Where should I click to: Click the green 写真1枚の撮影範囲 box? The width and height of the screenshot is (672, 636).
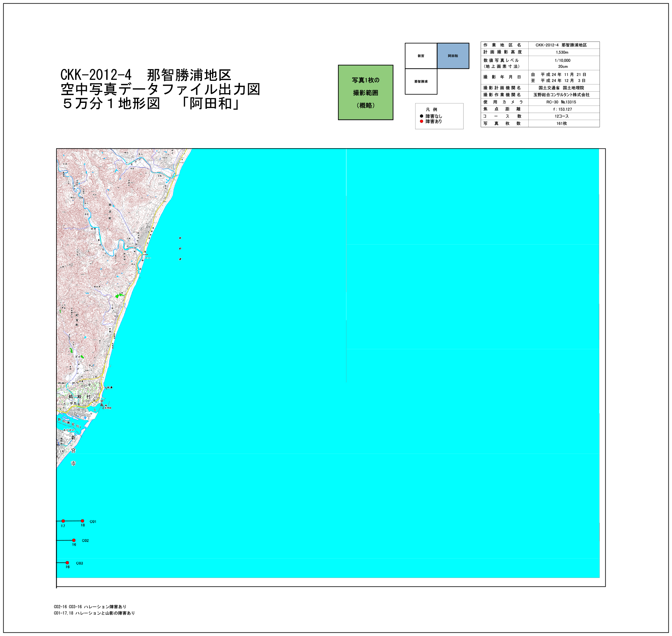365,92
